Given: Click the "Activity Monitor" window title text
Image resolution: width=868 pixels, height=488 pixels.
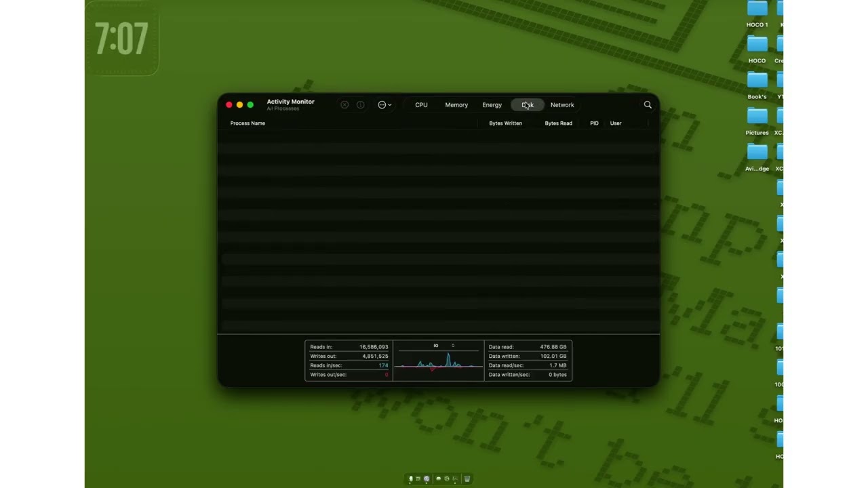Looking at the screenshot, I should (x=290, y=102).
